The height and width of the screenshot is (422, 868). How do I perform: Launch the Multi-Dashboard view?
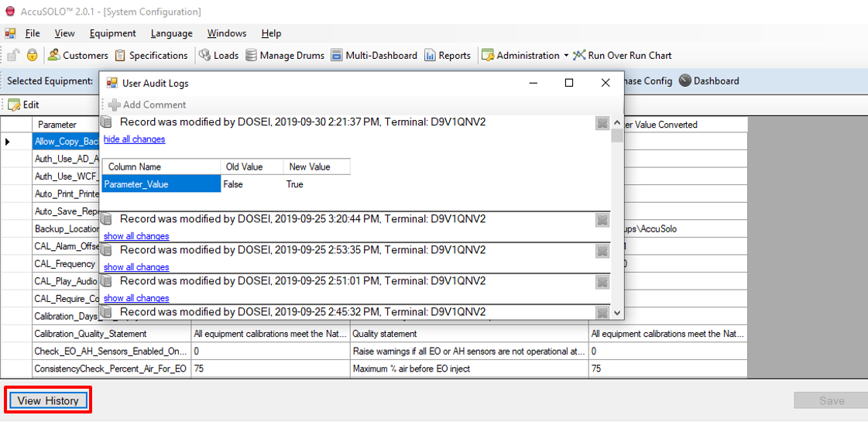pyautogui.click(x=373, y=56)
